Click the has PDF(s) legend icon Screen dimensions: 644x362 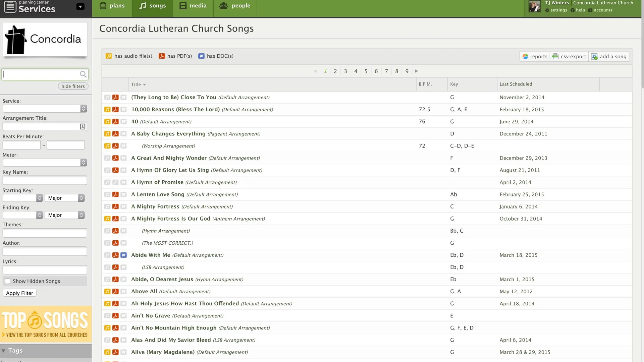(x=162, y=56)
